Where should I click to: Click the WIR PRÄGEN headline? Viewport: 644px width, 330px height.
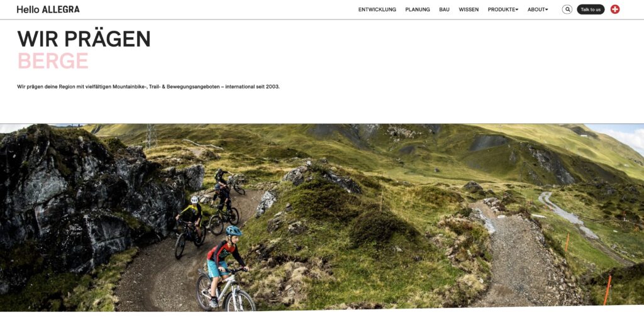[x=84, y=40]
